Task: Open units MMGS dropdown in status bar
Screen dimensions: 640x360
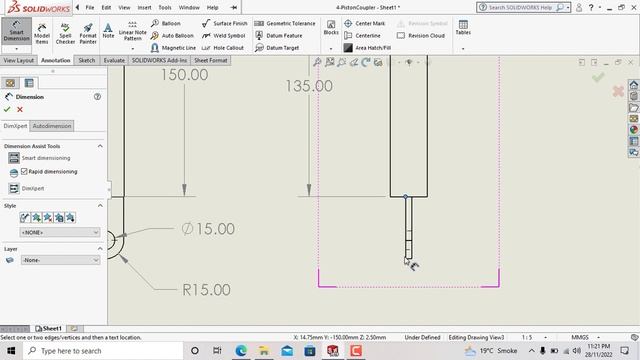Action: point(586,338)
